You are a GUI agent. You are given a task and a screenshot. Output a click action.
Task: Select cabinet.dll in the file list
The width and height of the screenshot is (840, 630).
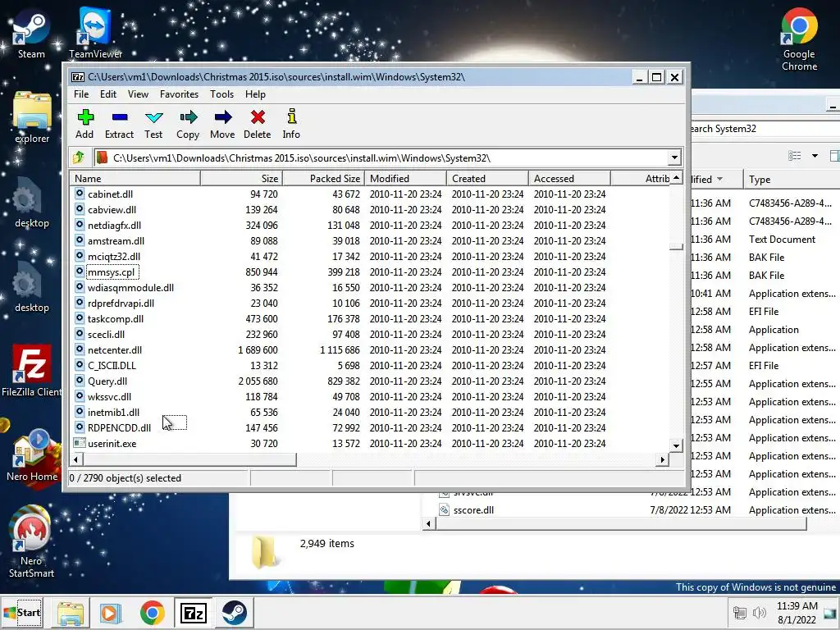point(110,194)
